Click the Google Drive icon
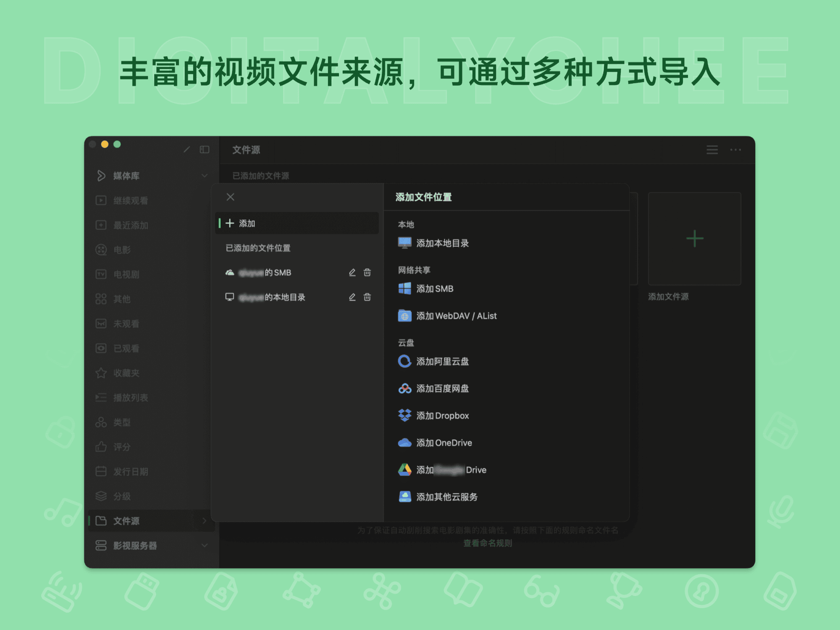Screen dimensions: 840x630 click(405, 470)
